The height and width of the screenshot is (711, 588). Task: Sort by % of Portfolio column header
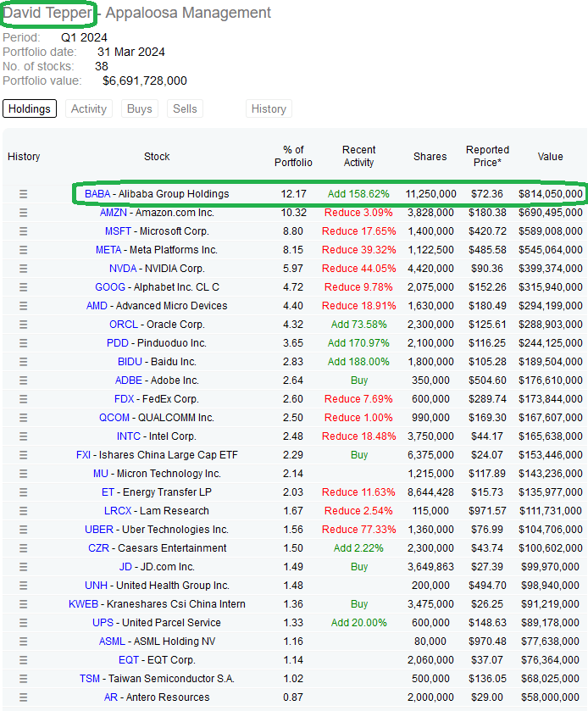pos(293,156)
